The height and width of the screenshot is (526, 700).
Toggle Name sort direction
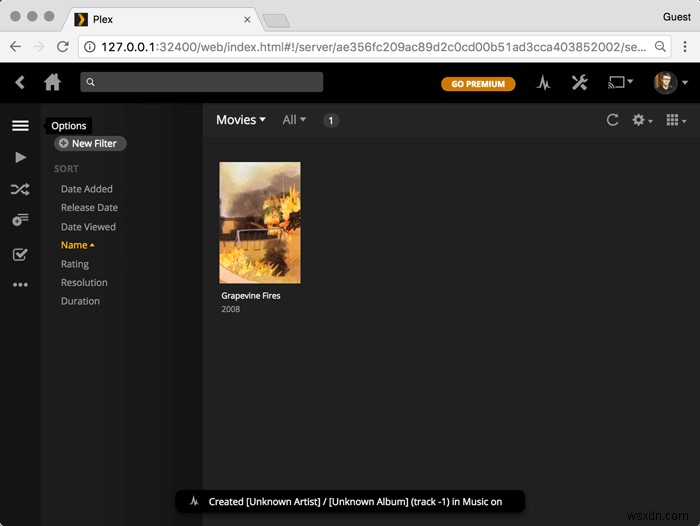tap(77, 245)
